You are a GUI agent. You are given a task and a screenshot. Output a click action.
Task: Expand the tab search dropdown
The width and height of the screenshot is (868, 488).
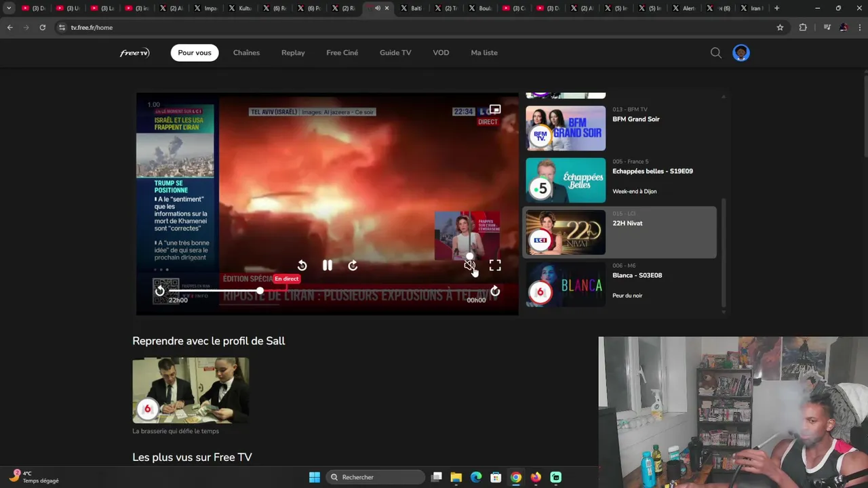point(9,8)
